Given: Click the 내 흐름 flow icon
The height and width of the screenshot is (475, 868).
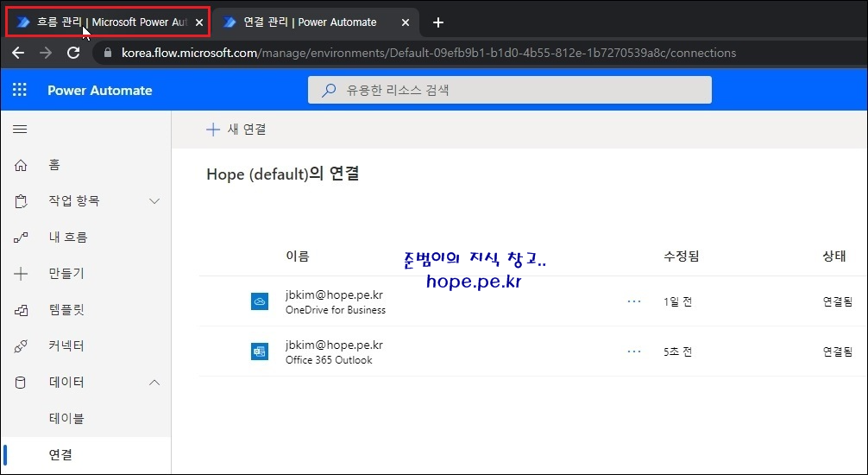Looking at the screenshot, I should (21, 237).
